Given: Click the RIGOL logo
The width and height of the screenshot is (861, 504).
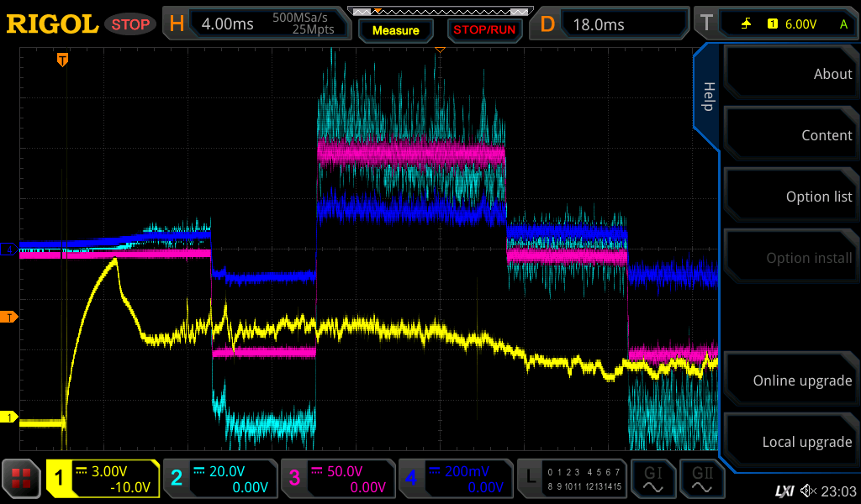Looking at the screenshot, I should pyautogui.click(x=52, y=24).
